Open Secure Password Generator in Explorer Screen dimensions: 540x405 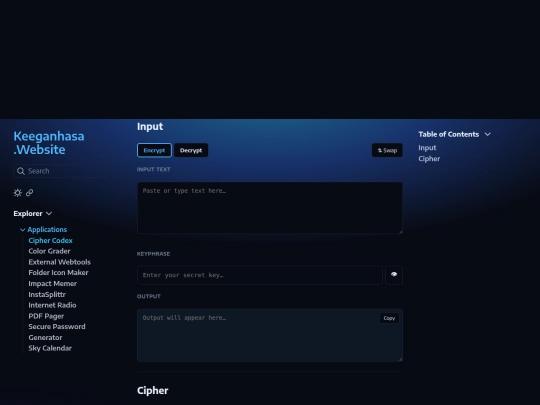[x=57, y=332]
